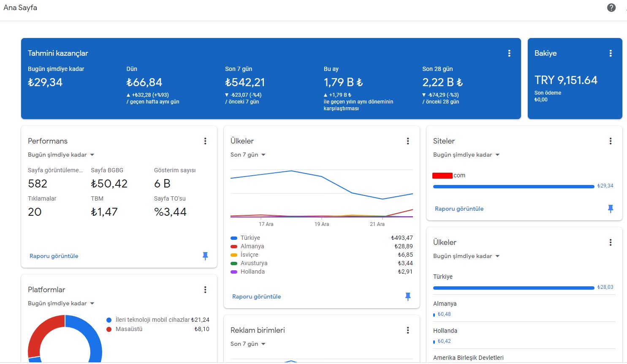Expand Reklam birimleri Son 7 gün dropdown
The height and width of the screenshot is (364, 627).
point(248,344)
